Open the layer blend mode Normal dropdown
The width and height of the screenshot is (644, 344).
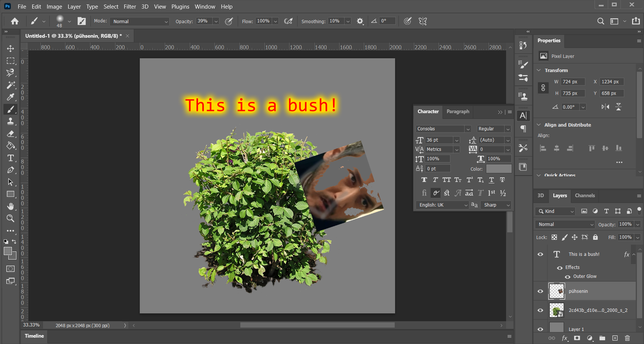click(x=565, y=224)
